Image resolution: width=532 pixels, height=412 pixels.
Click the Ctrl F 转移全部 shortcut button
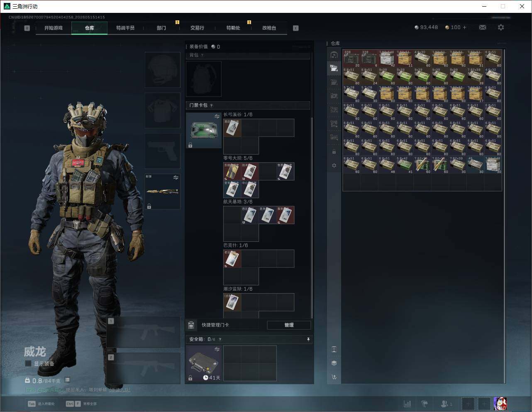click(x=81, y=404)
